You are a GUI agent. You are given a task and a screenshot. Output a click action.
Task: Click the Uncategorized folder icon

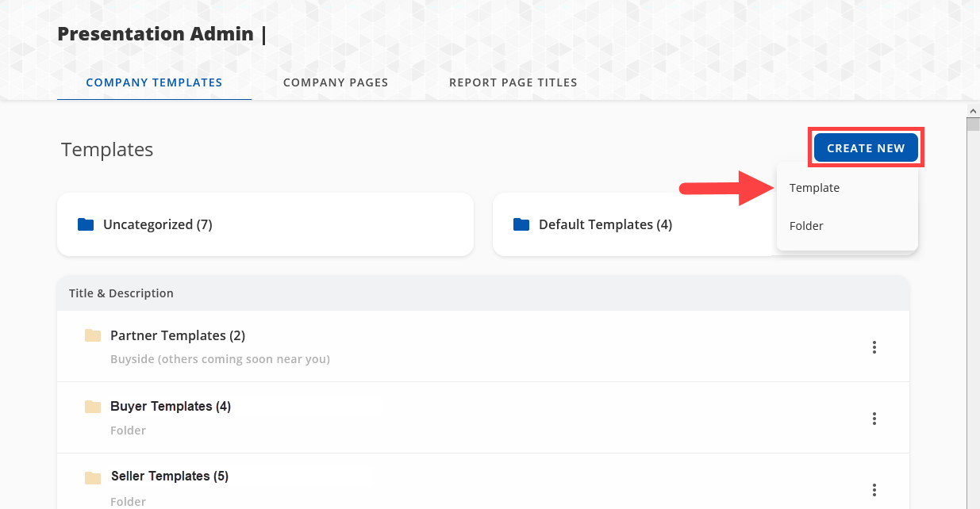[x=86, y=224]
